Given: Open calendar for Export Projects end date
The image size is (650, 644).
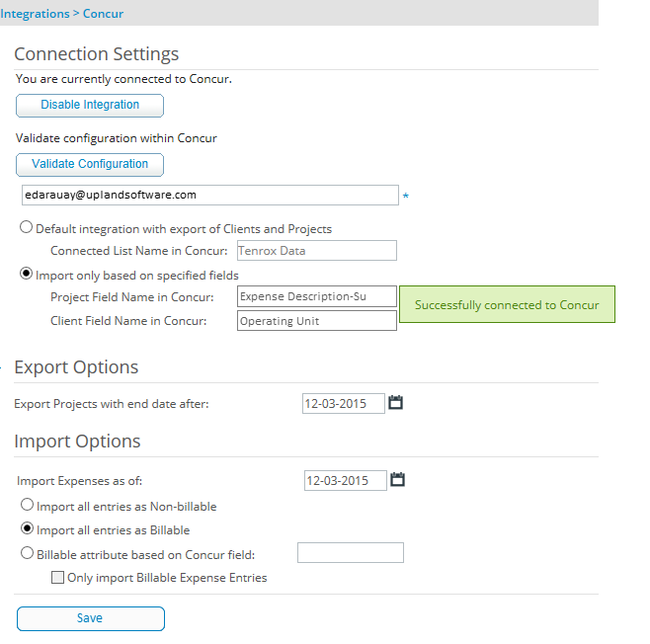Looking at the screenshot, I should click(395, 402).
